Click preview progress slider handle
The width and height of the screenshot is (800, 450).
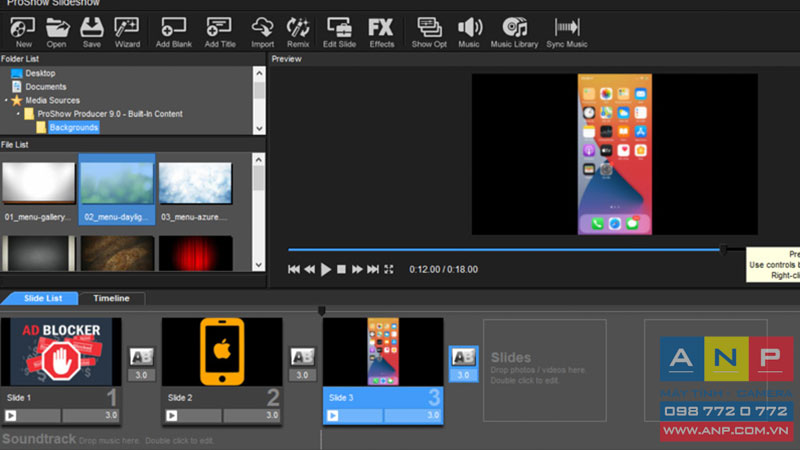pos(723,249)
